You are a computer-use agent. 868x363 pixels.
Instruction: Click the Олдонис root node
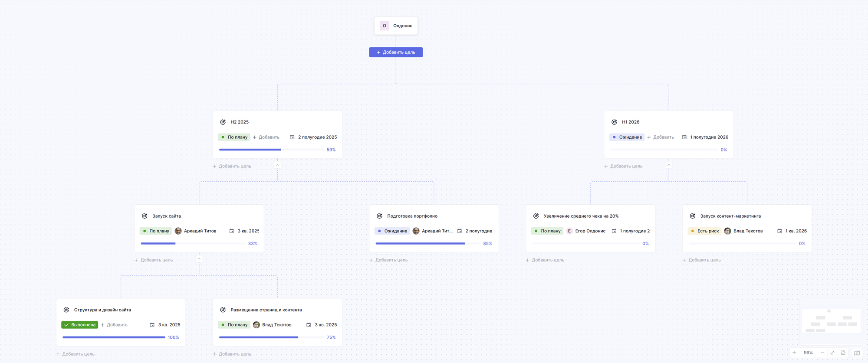click(x=396, y=26)
